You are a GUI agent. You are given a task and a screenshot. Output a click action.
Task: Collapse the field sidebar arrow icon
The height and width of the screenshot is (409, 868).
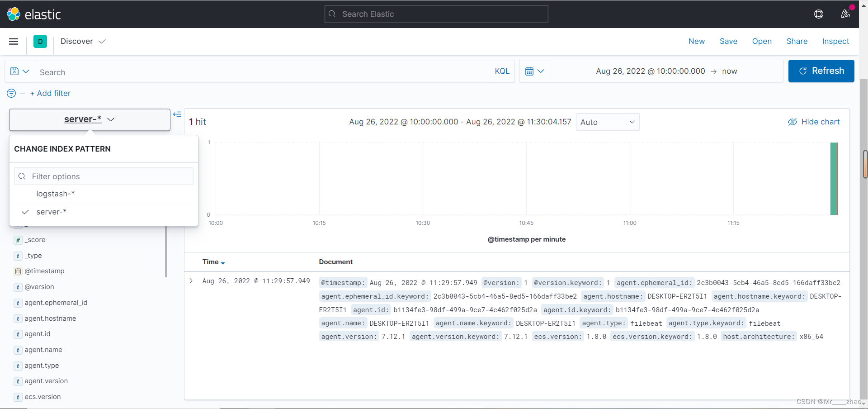(x=177, y=114)
